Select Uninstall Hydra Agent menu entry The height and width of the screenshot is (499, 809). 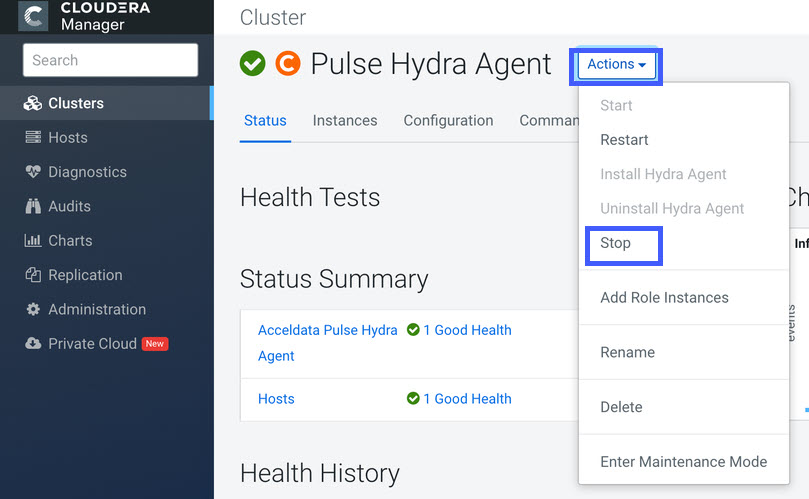coord(672,208)
